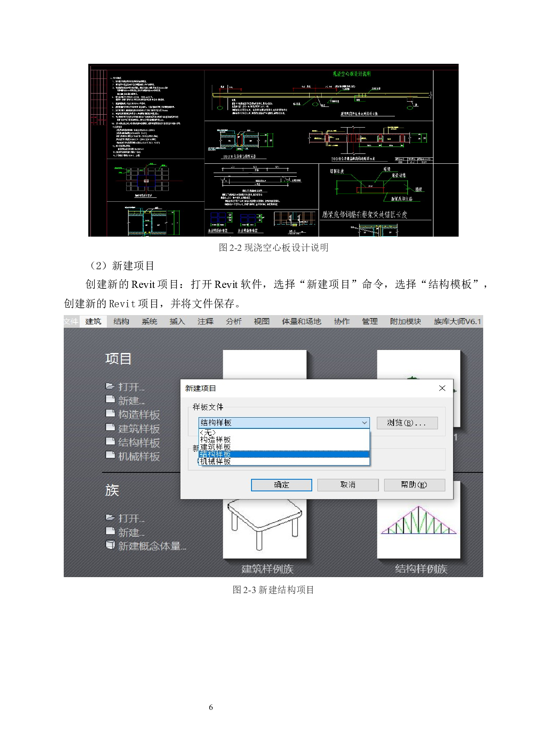This screenshot has height=756, width=534.
Task: Click 打开... under the 族 section
Action: (131, 519)
